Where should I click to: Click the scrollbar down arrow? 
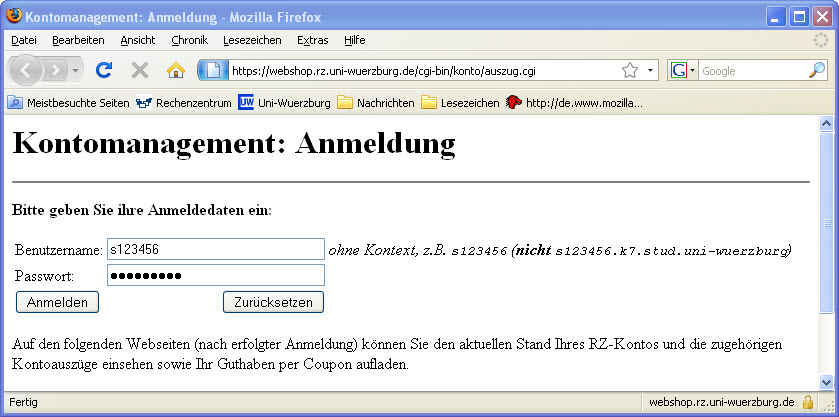[x=826, y=382]
